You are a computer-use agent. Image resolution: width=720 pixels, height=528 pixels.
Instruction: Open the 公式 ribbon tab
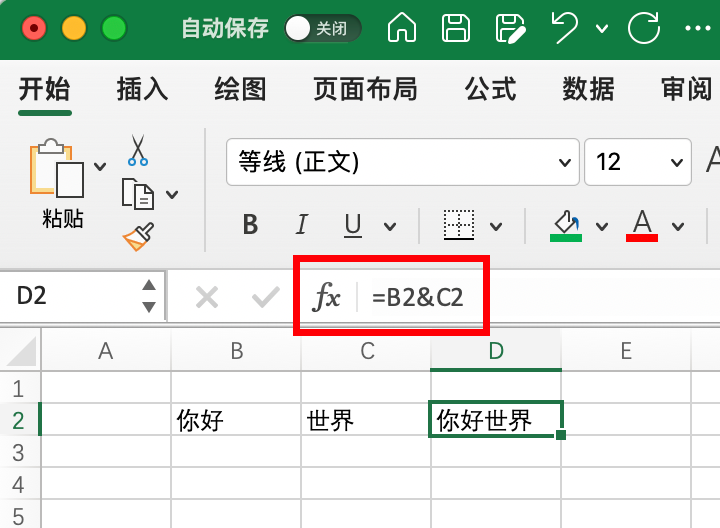[490, 89]
